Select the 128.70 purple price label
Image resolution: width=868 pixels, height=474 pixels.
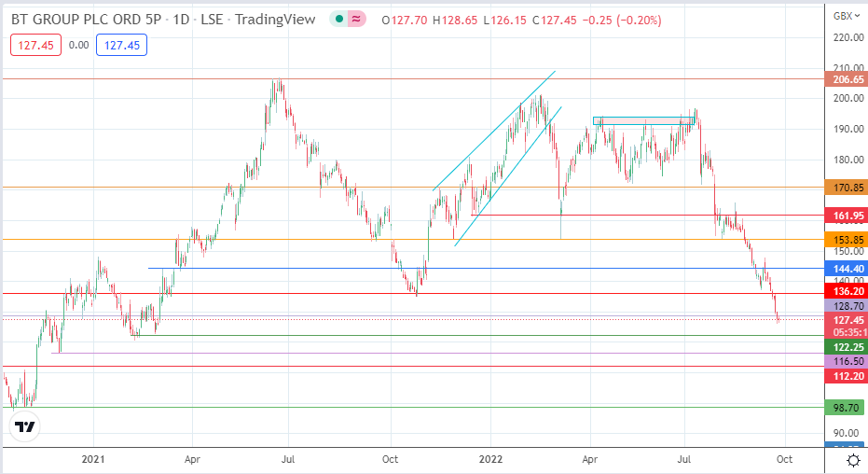coord(847,306)
